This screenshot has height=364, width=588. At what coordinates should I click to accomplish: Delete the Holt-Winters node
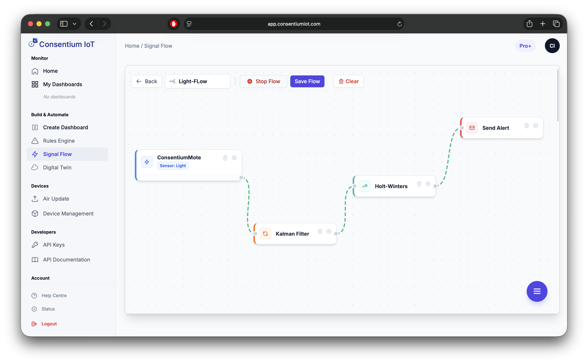tap(419, 184)
